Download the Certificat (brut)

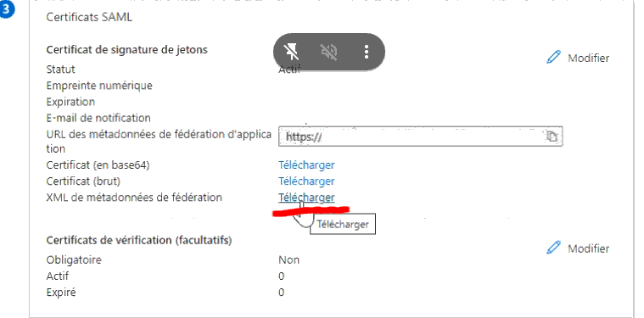[306, 181]
